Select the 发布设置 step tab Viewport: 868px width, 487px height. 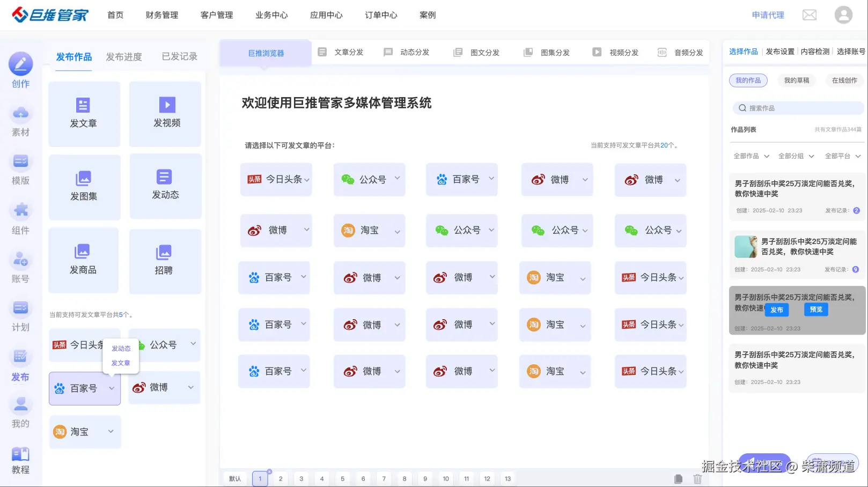click(x=780, y=51)
